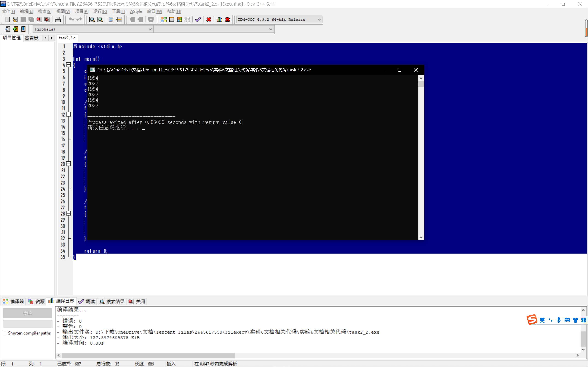Enable Shorten compiler paths checkbox
The height and width of the screenshot is (367, 588).
[5, 333]
